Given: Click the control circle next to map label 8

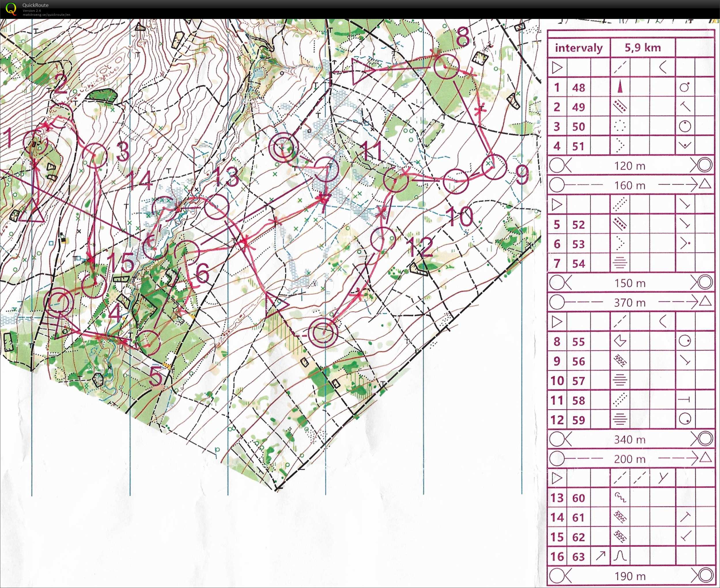Looking at the screenshot, I should coord(447,67).
